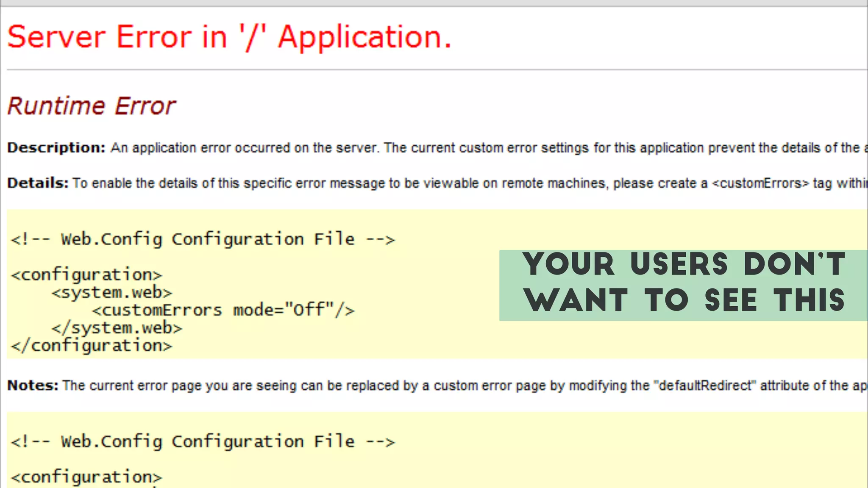Click the bold 'Notes:' label
The height and width of the screenshot is (488, 868).
[x=33, y=385]
